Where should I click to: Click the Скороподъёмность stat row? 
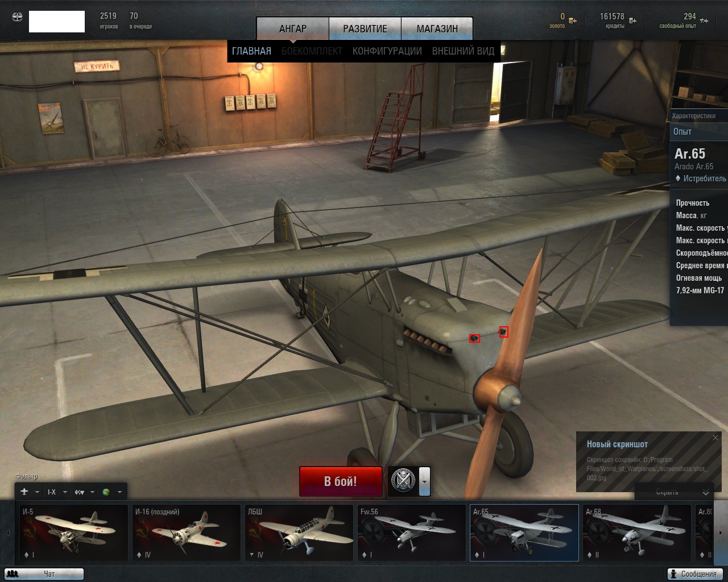[702, 253]
